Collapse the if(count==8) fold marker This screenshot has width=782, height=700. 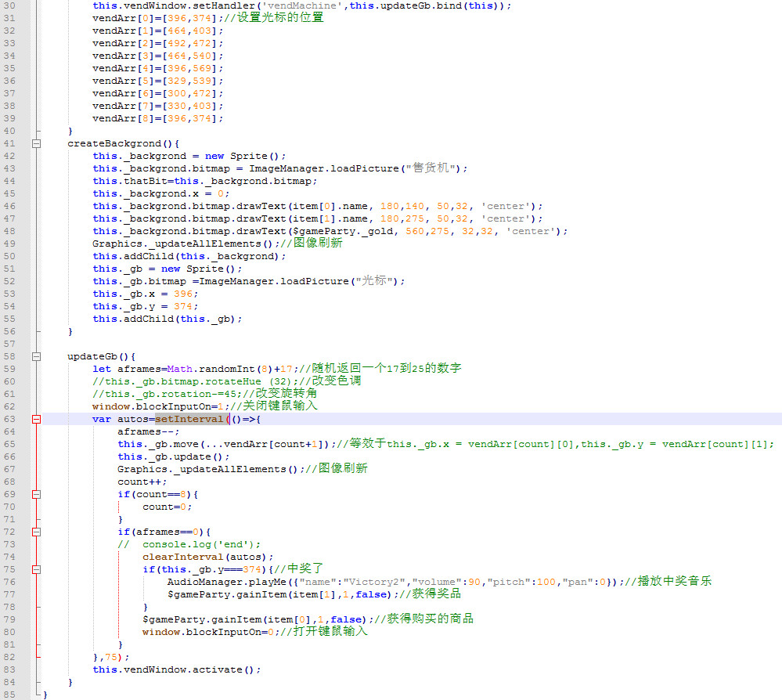(x=37, y=494)
